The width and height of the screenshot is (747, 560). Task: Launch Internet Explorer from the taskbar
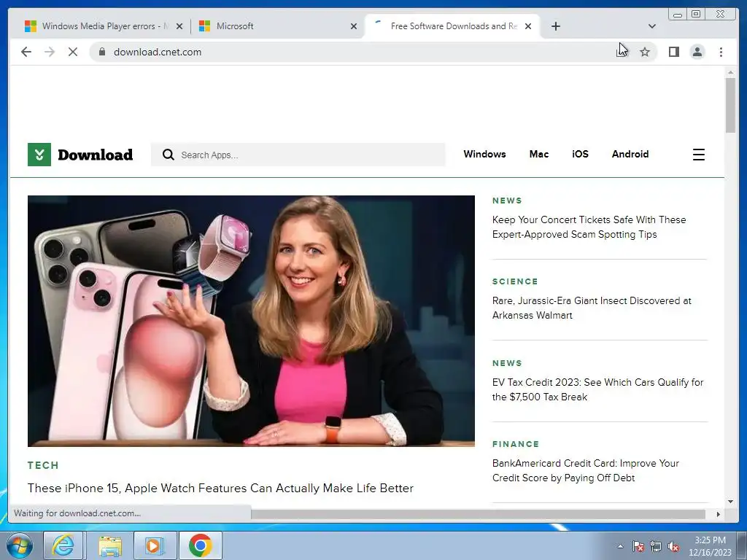click(63, 545)
